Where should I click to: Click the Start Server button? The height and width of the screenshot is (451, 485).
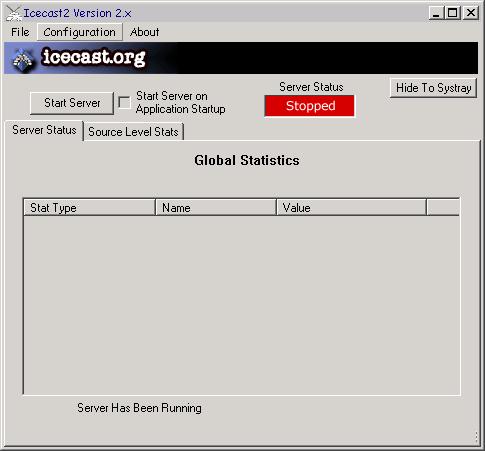72,103
